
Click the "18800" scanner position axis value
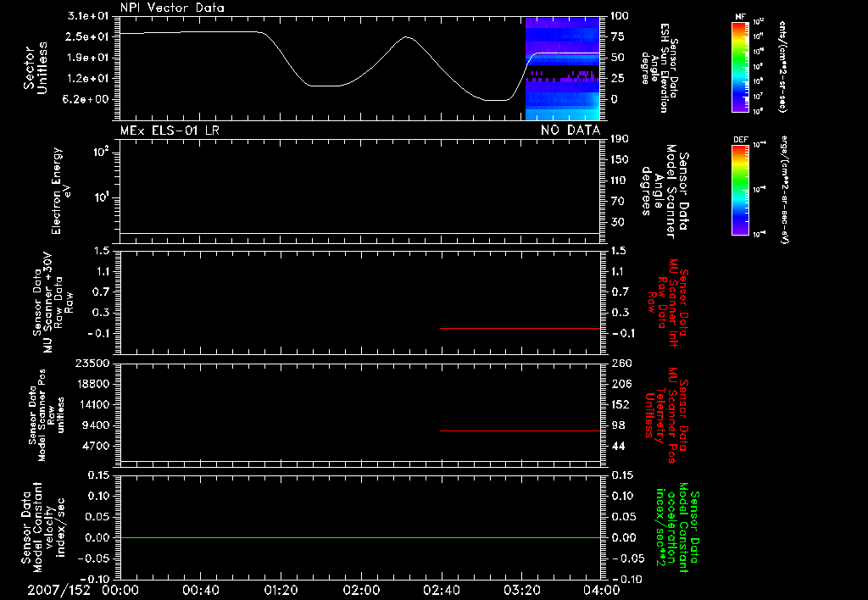(92, 384)
